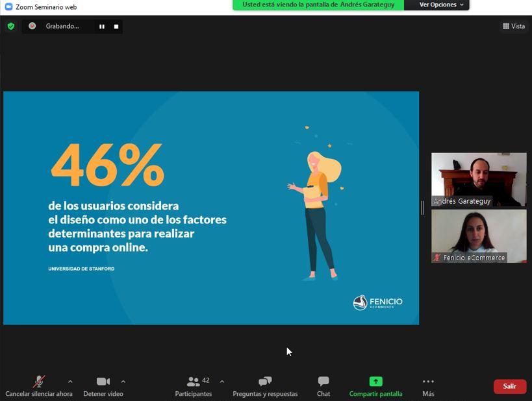
Task: Click the Zoom app icon in title bar
Action: [x=8, y=6]
